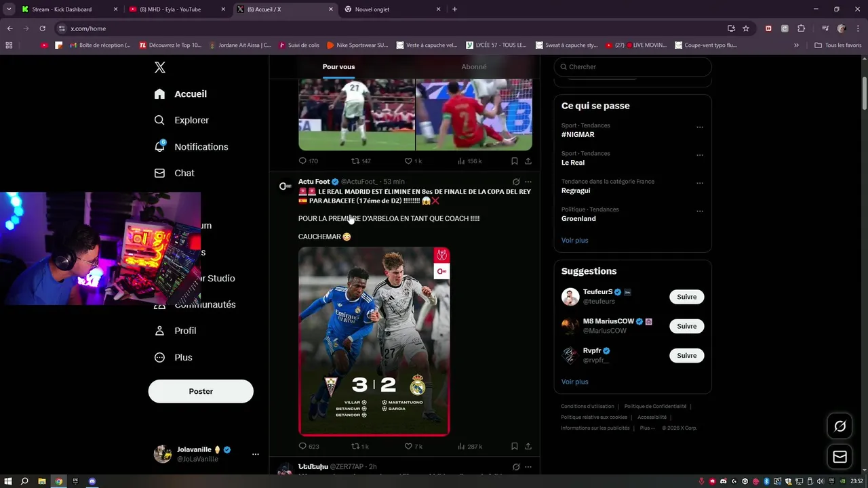The height and width of the screenshot is (488, 868).
Task: Open floating messages button at bottom right
Action: click(840, 457)
